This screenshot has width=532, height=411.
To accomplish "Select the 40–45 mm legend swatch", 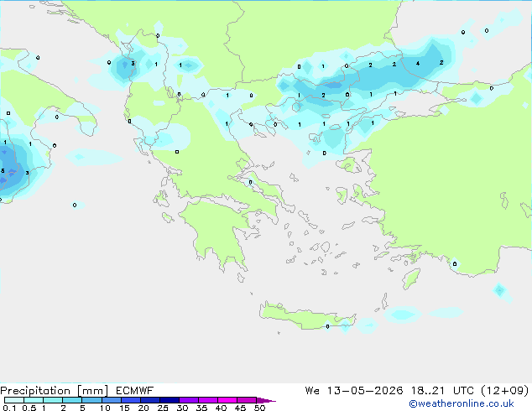I will click(x=227, y=400).
